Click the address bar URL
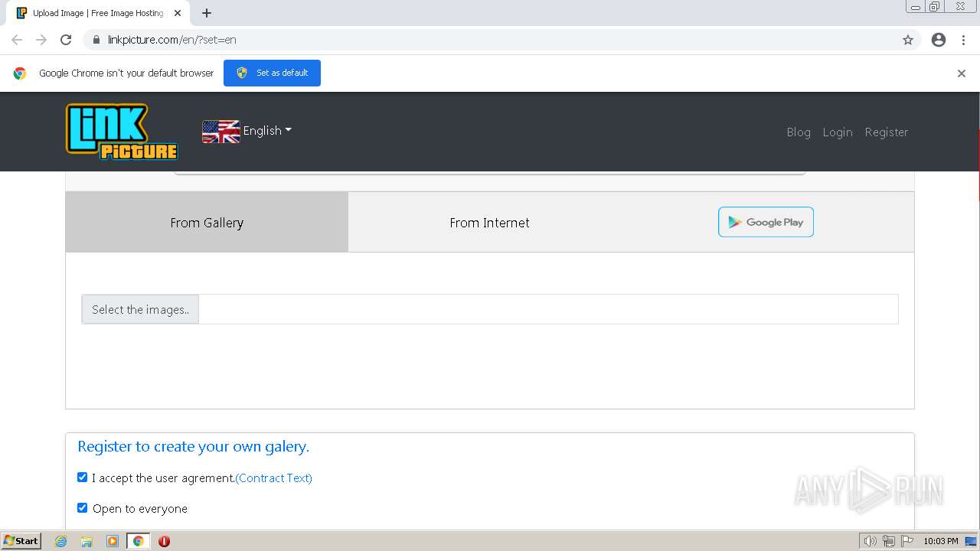980x551 pixels. [x=172, y=40]
